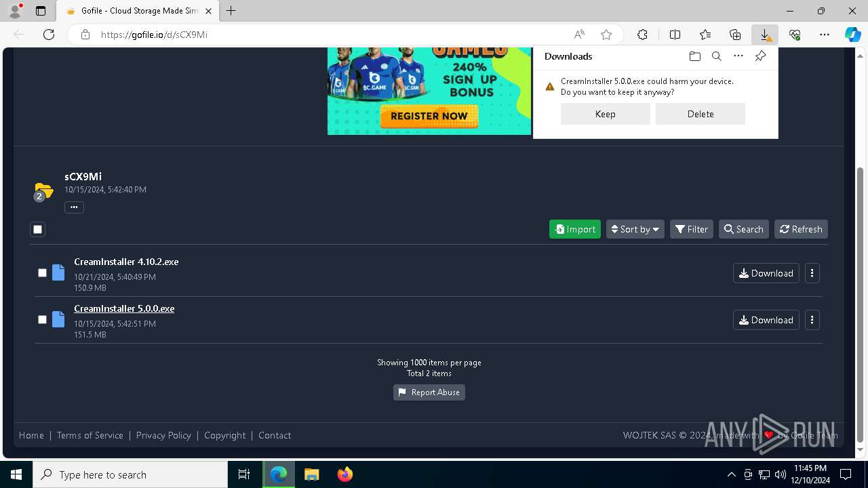Open Windows Start menu

16,474
